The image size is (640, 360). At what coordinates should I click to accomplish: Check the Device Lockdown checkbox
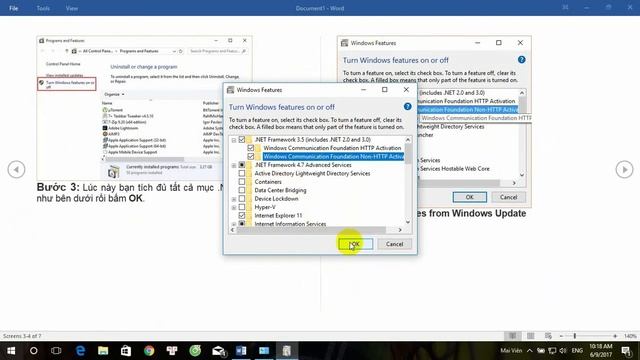tap(242, 199)
